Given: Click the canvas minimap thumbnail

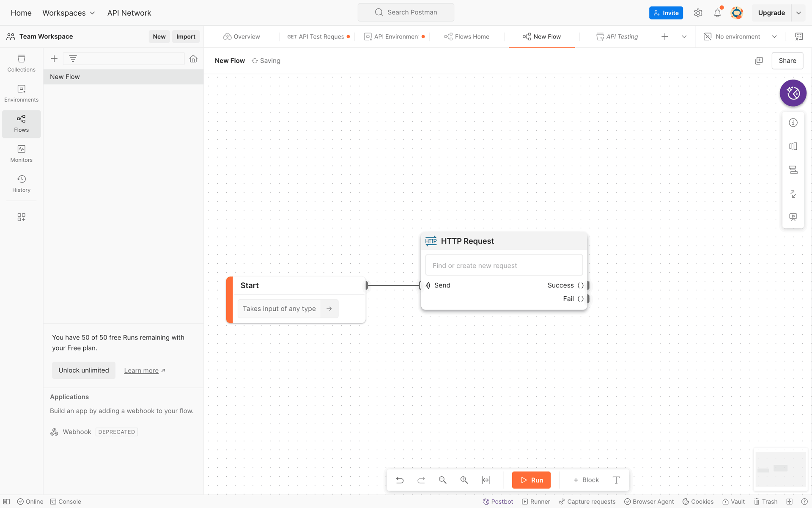Looking at the screenshot, I should (781, 469).
